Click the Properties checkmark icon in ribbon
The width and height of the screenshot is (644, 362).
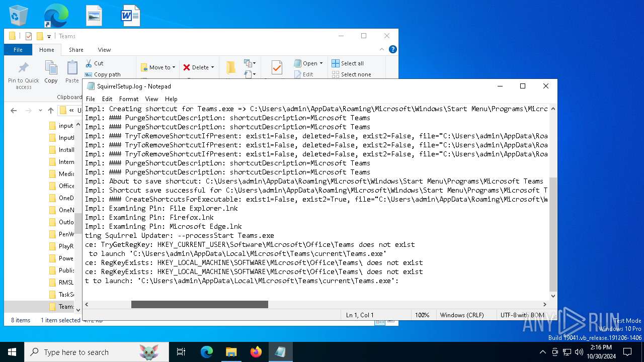coord(276,68)
